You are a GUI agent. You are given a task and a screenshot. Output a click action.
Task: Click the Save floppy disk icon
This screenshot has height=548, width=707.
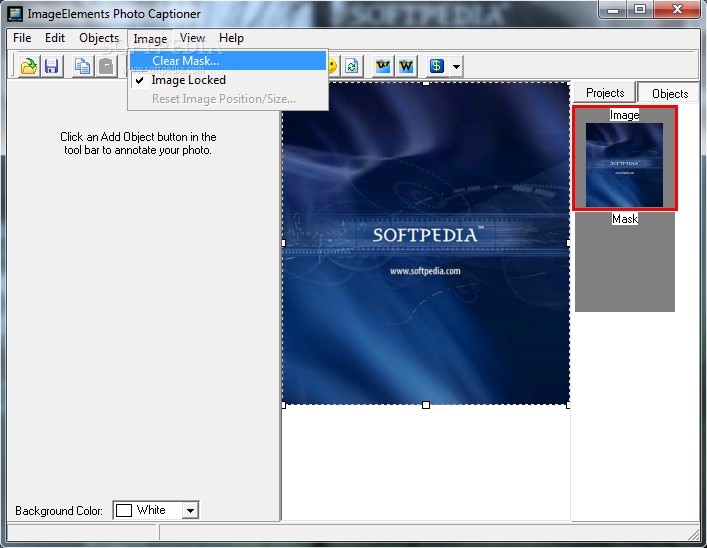coord(51,66)
